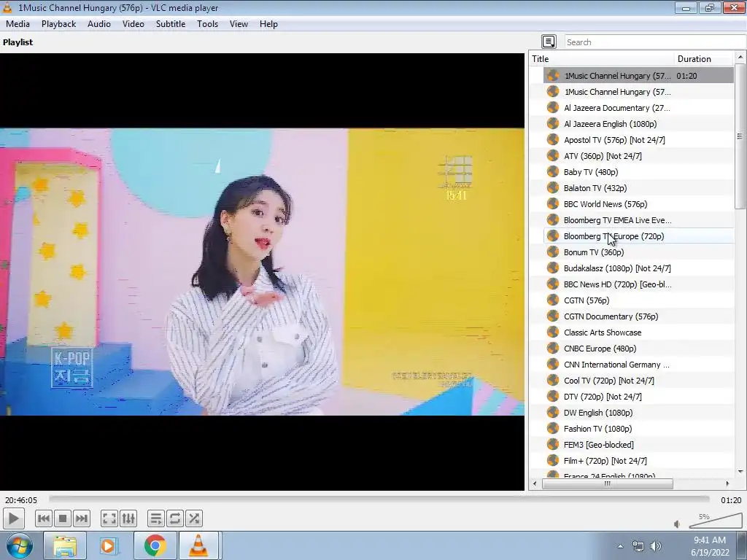The height and width of the screenshot is (560, 747).
Task: Click elapsed time label 20:46:05
Action: click(x=21, y=500)
